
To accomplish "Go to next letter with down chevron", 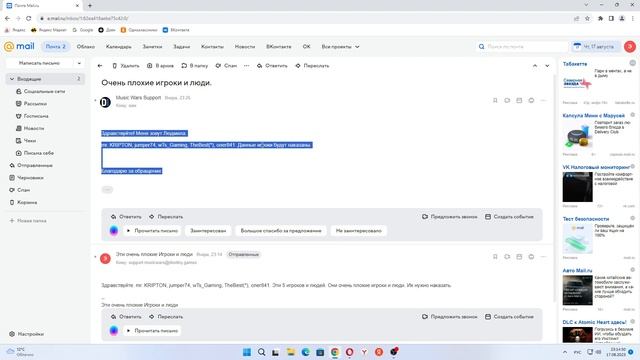I will click(x=547, y=66).
